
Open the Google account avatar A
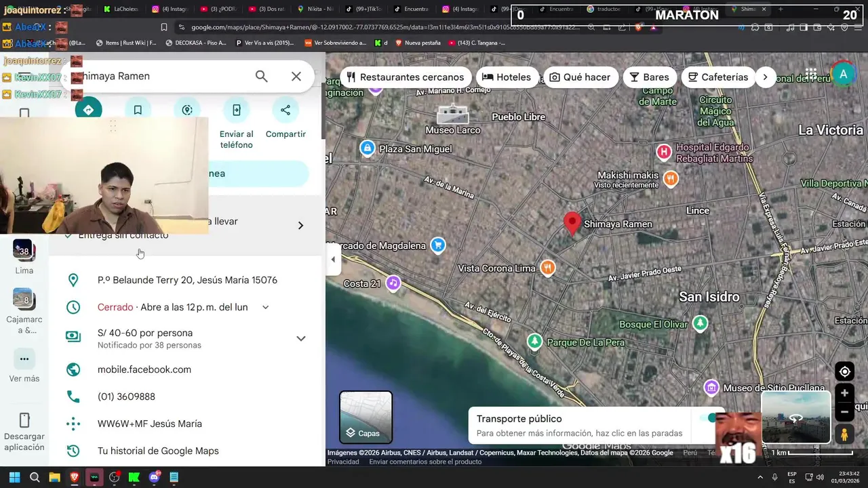[x=843, y=75]
